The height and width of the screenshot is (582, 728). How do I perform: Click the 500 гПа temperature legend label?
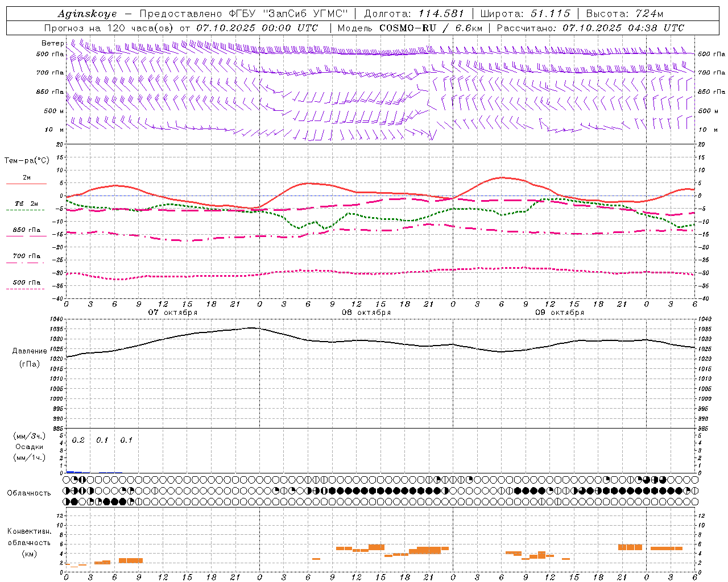click(27, 282)
